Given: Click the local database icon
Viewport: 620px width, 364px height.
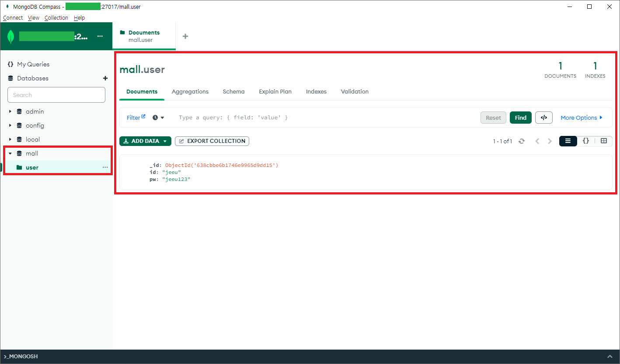Looking at the screenshot, I should pos(19,139).
